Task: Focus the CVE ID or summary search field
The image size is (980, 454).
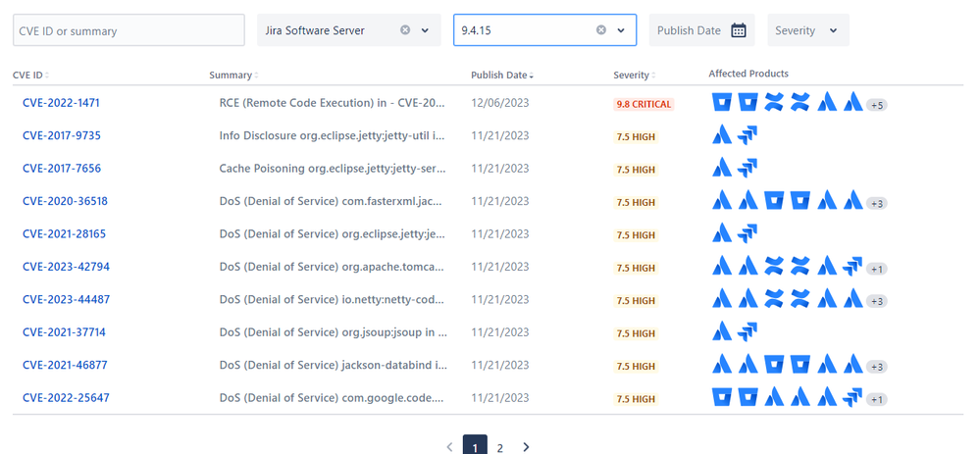Action: tap(129, 30)
